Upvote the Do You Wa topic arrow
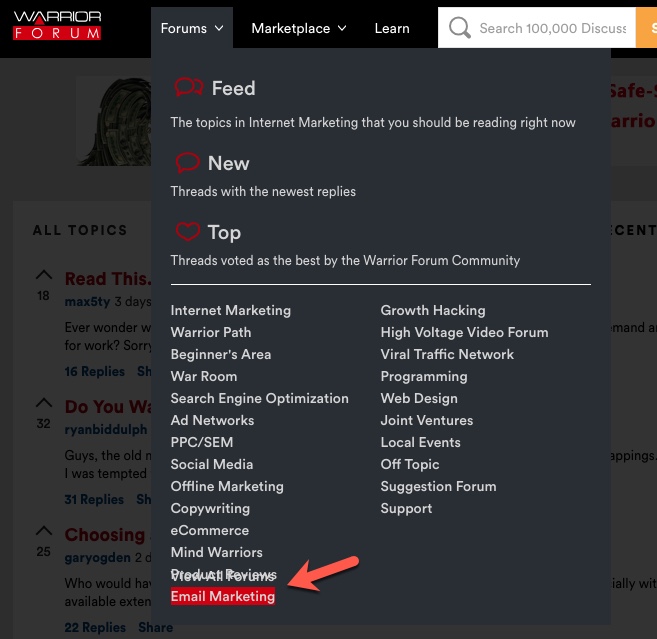This screenshot has height=639, width=657. pos(43,402)
